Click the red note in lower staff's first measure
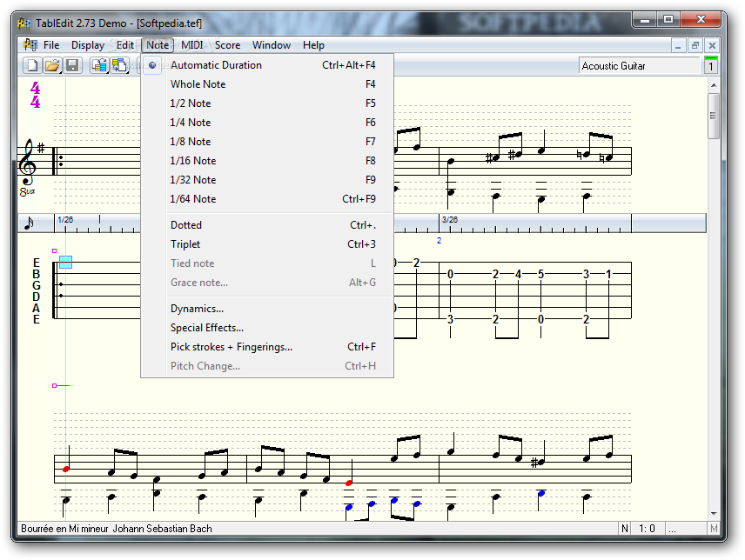Screen dimensions: 745x560 point(66,469)
